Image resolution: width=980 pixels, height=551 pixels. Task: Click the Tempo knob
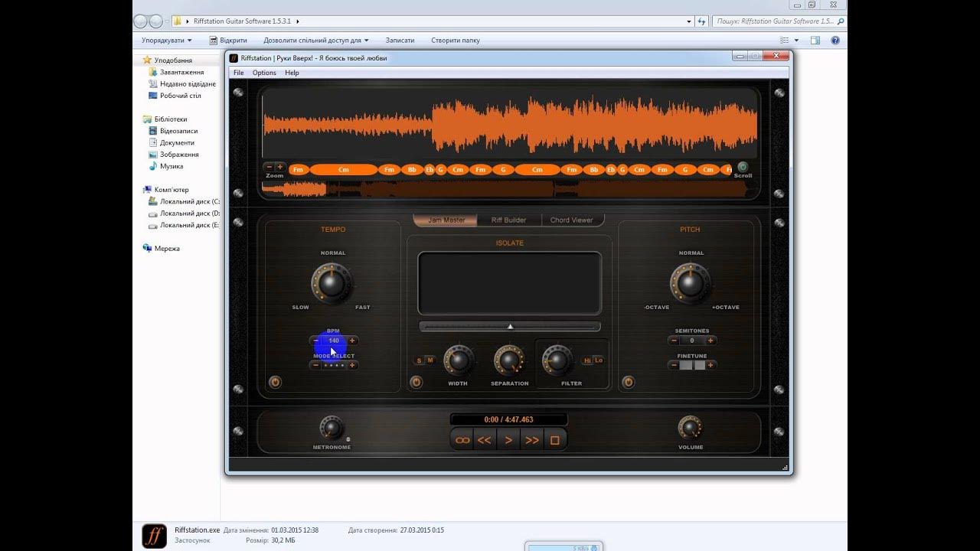point(332,283)
